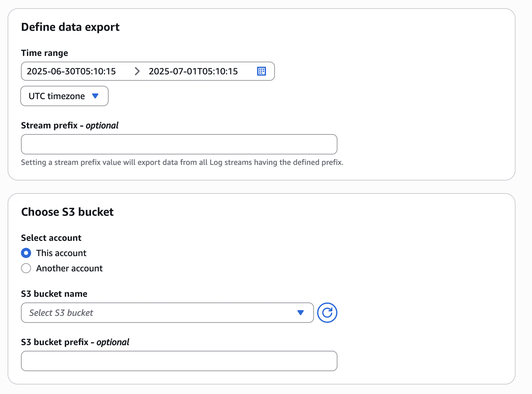Viewport: 532px width, 394px height.
Task: Click the end time 2025-07-01T05:10:15
Action: 193,71
